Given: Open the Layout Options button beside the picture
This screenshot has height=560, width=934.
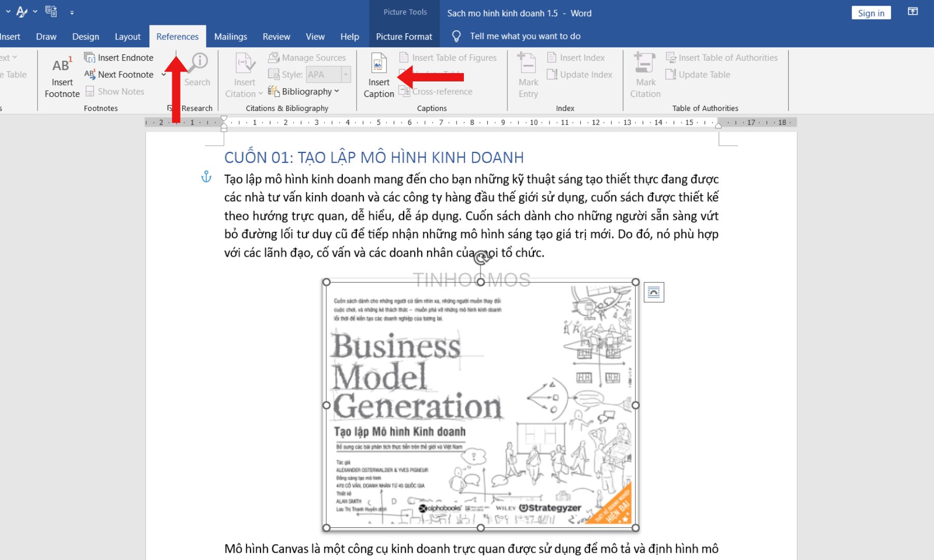Looking at the screenshot, I should pyautogui.click(x=654, y=292).
